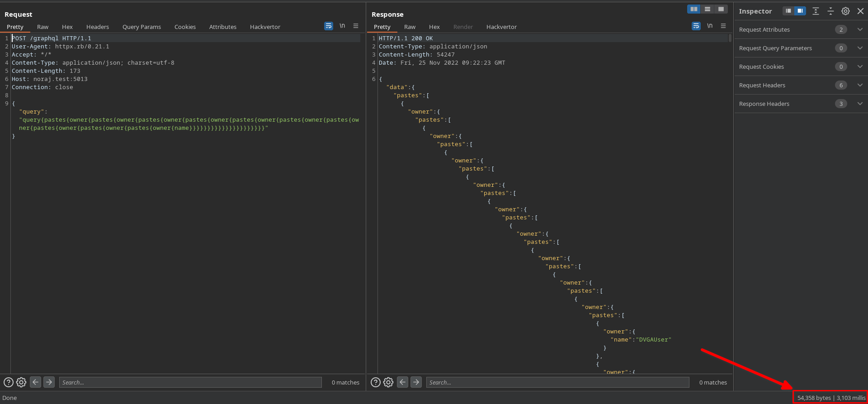Image resolution: width=868 pixels, height=404 pixels.
Task: Open search settings gear under Response panel
Action: click(388, 382)
